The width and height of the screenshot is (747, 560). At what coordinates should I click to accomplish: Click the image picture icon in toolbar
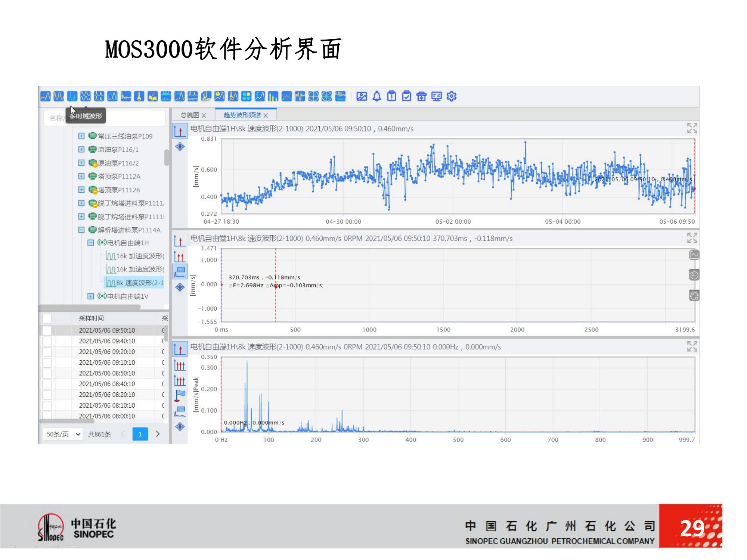(x=362, y=96)
